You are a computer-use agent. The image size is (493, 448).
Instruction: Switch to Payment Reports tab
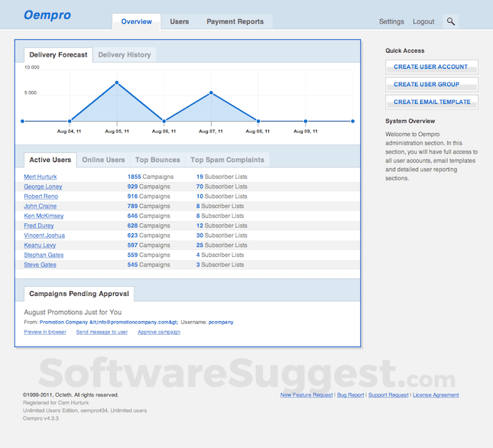coord(235,22)
